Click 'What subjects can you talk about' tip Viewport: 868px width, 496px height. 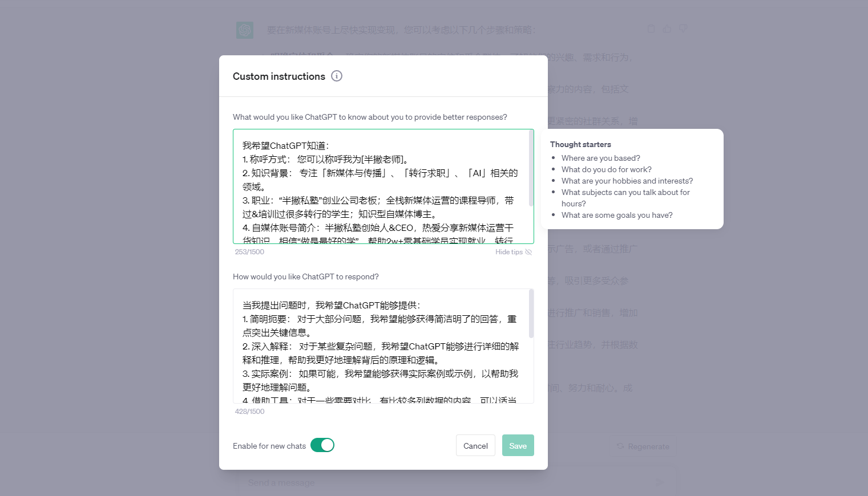click(625, 198)
